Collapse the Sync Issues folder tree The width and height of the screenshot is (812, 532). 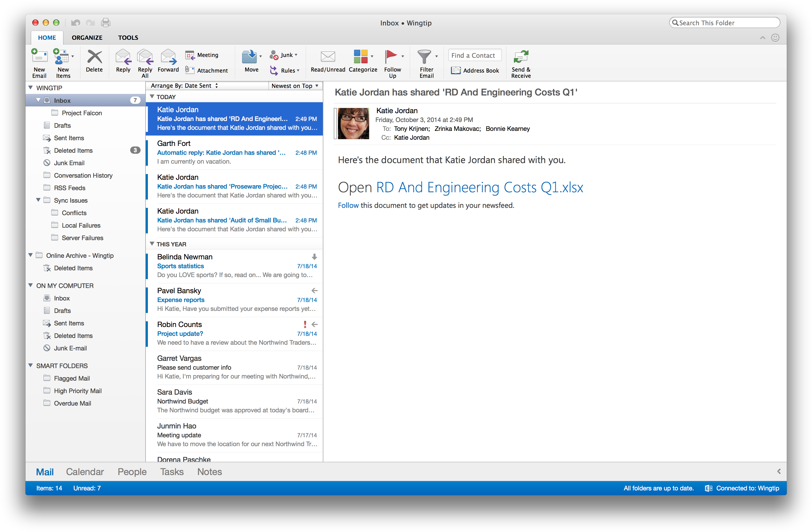pos(38,200)
